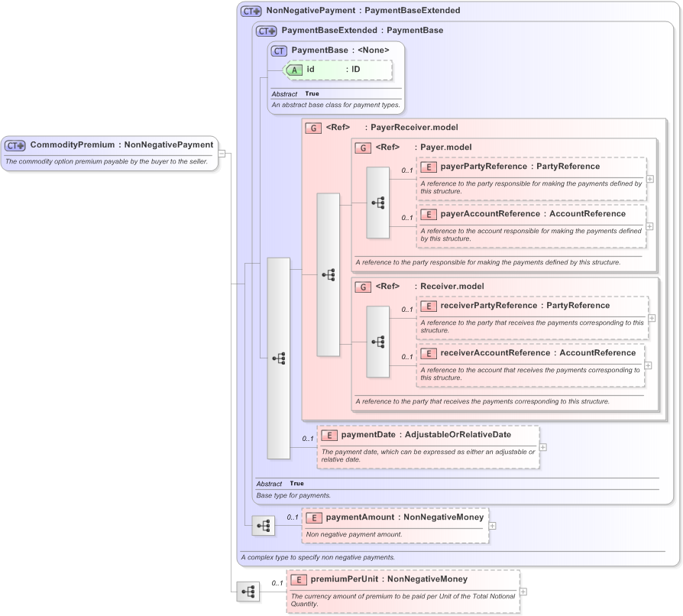683x616 pixels.
Task: Click the Receiver.model reference label
Action: tap(429, 286)
